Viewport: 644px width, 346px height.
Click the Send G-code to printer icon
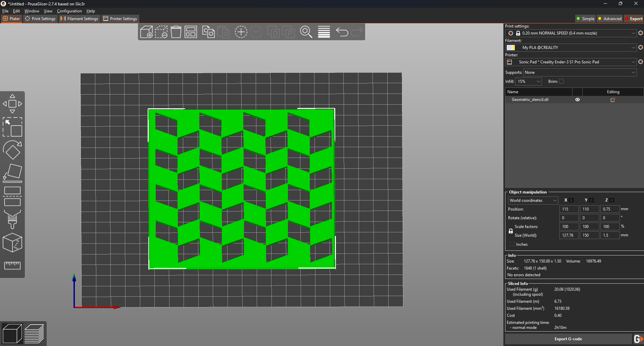coord(638,339)
